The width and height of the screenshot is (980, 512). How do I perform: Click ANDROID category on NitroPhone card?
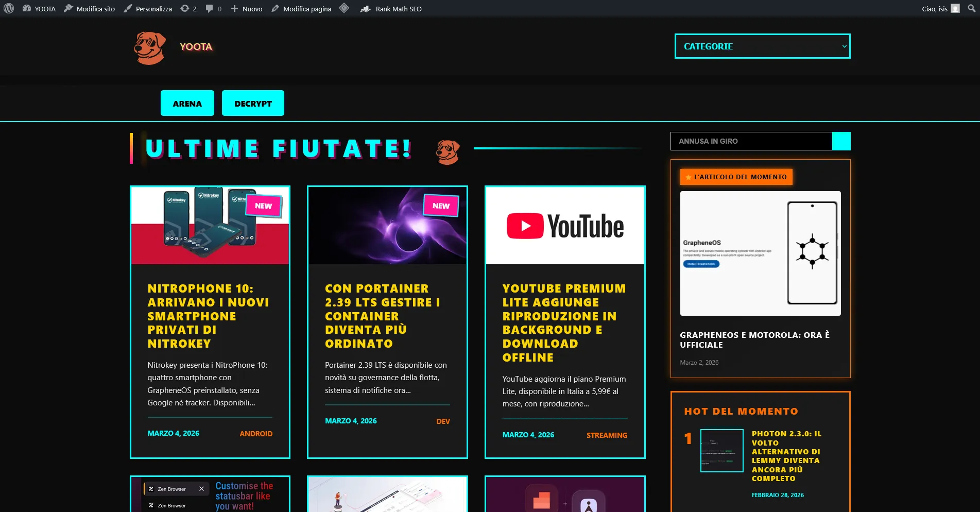tap(256, 434)
